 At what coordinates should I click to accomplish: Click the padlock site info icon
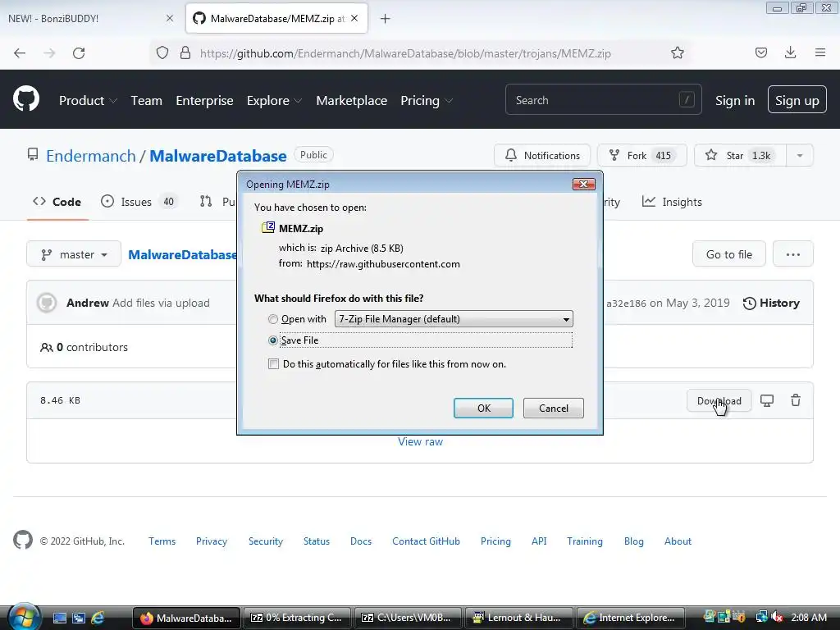click(x=185, y=53)
